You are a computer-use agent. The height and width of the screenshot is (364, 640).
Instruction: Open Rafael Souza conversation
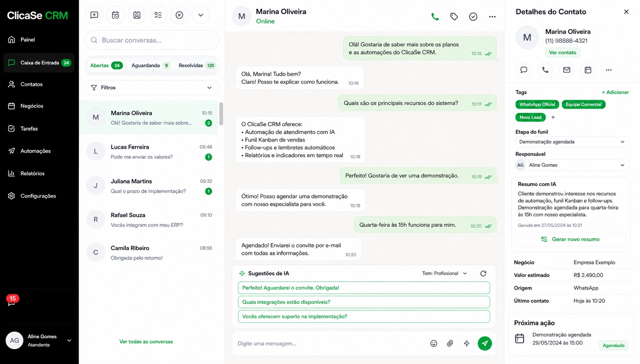(x=149, y=220)
